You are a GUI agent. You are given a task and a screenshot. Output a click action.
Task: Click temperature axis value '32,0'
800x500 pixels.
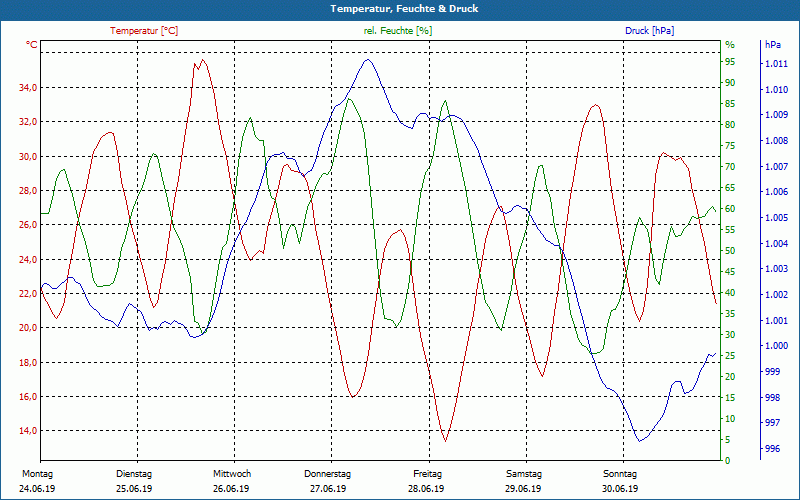[28, 122]
